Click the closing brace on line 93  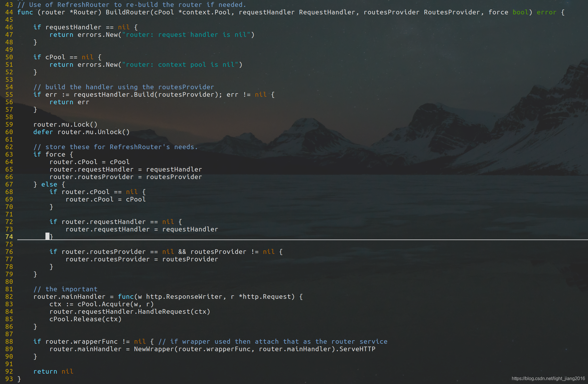pos(19,379)
